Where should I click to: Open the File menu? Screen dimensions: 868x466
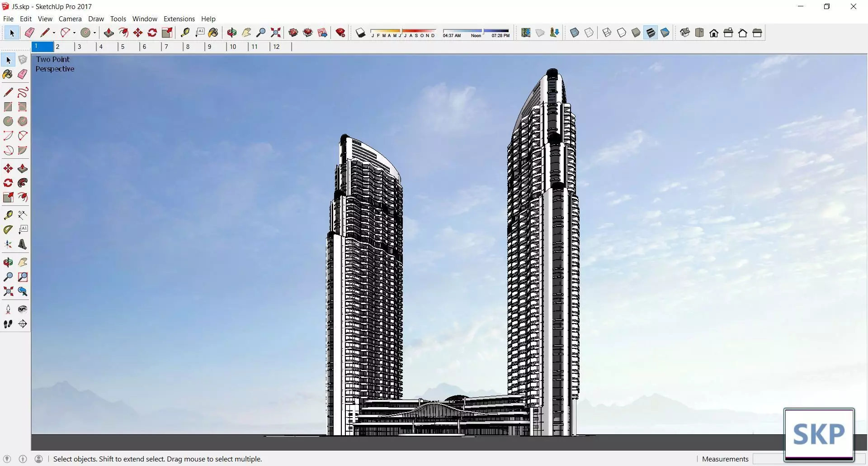pyautogui.click(x=8, y=19)
